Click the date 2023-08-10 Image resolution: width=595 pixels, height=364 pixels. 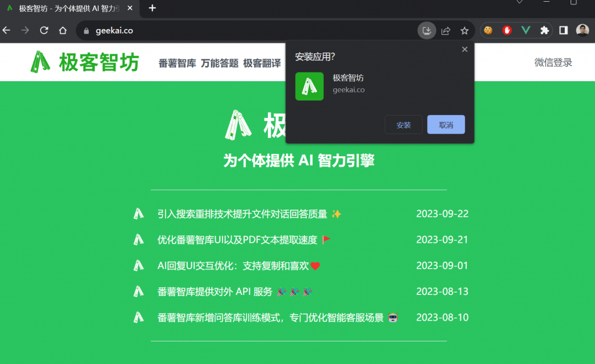tap(442, 318)
